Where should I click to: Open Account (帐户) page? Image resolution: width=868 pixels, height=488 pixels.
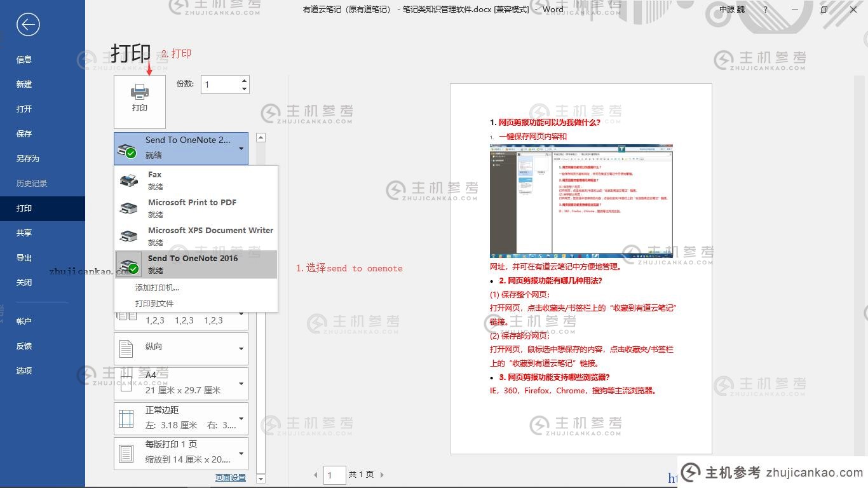coord(43,321)
